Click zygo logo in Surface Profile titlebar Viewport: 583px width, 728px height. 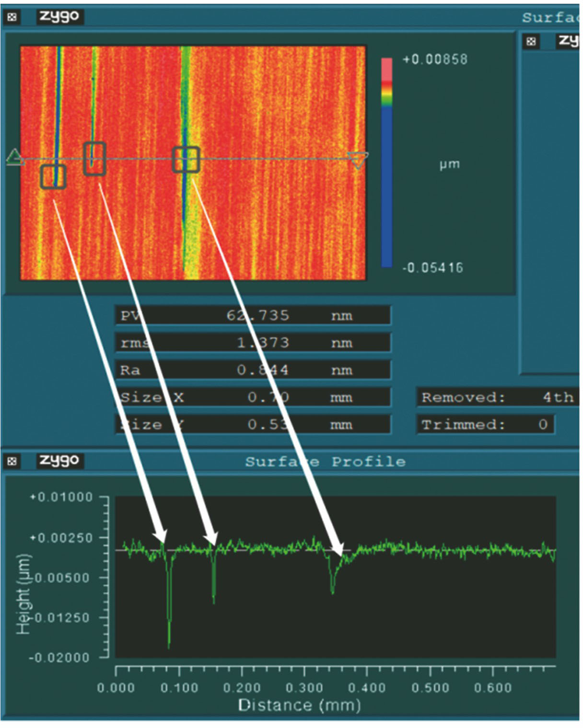[x=59, y=461]
